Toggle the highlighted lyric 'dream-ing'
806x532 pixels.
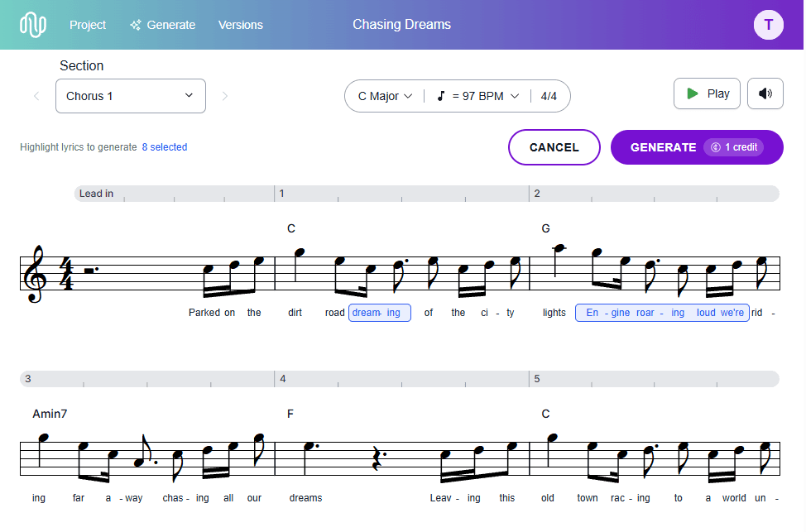click(379, 313)
